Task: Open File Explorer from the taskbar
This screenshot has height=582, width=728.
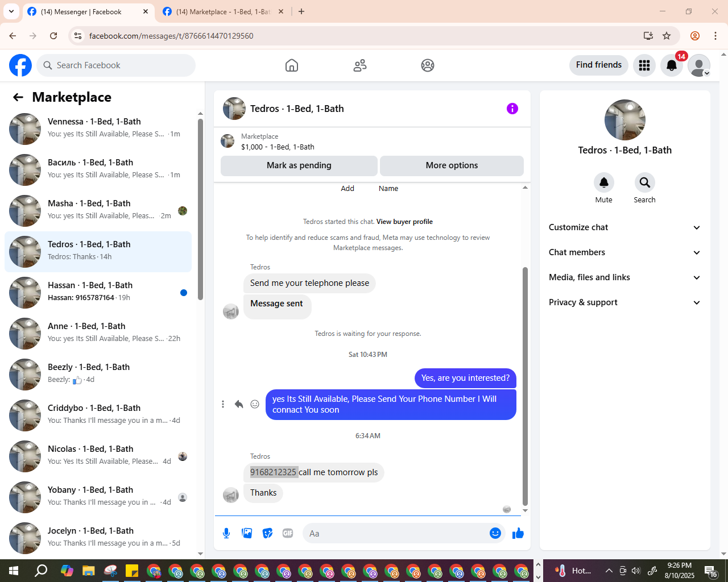Action: tap(88, 571)
